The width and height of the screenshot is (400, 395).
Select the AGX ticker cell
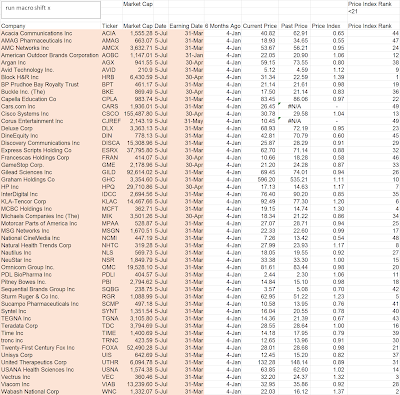click(x=112, y=63)
